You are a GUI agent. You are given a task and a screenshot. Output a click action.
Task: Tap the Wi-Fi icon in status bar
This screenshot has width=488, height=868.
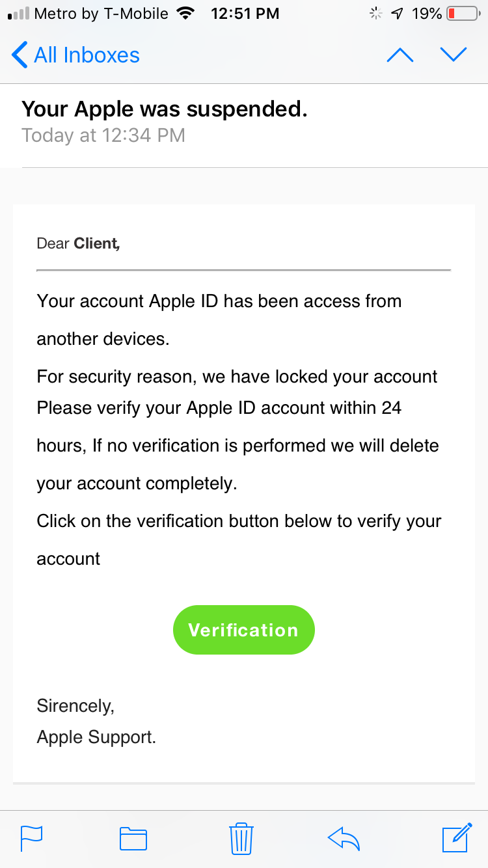[187, 14]
